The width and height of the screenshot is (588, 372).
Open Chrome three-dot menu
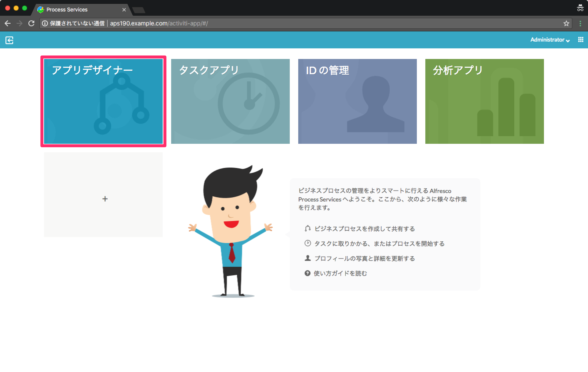click(580, 24)
